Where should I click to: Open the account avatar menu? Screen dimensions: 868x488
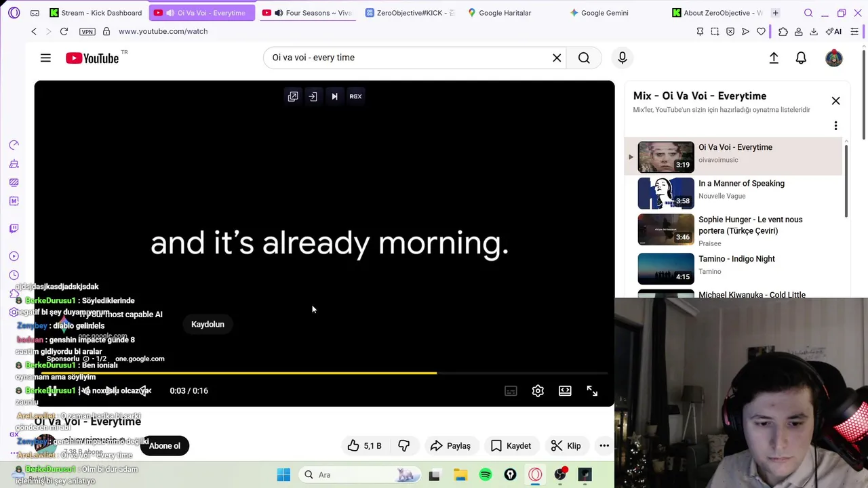point(833,58)
